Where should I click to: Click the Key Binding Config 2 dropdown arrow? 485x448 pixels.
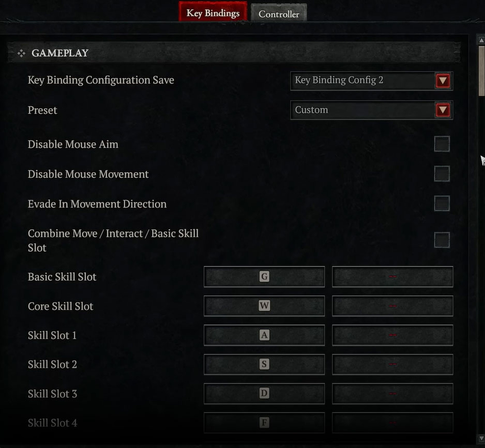pyautogui.click(x=442, y=80)
